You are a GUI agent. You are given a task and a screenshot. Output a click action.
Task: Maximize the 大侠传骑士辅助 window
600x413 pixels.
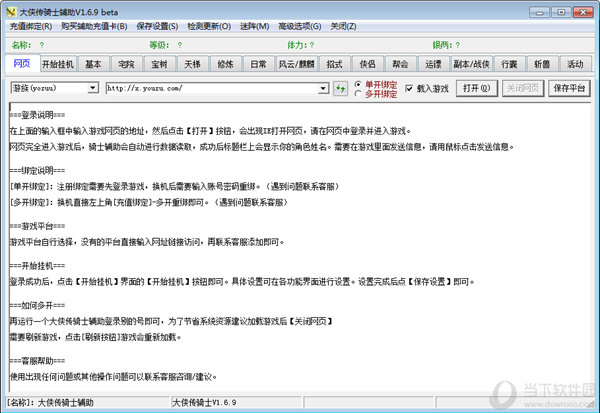click(x=561, y=12)
